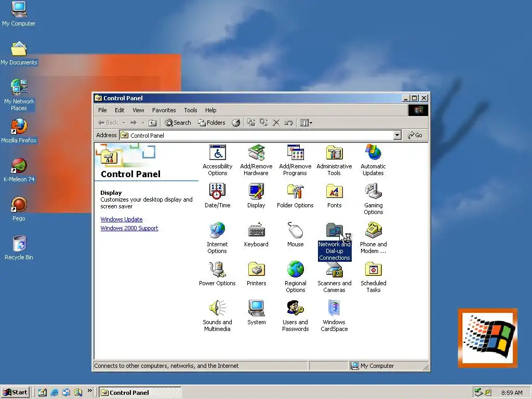Click the Forward arrow toolbar button
This screenshot has width=532, height=399.
click(134, 123)
